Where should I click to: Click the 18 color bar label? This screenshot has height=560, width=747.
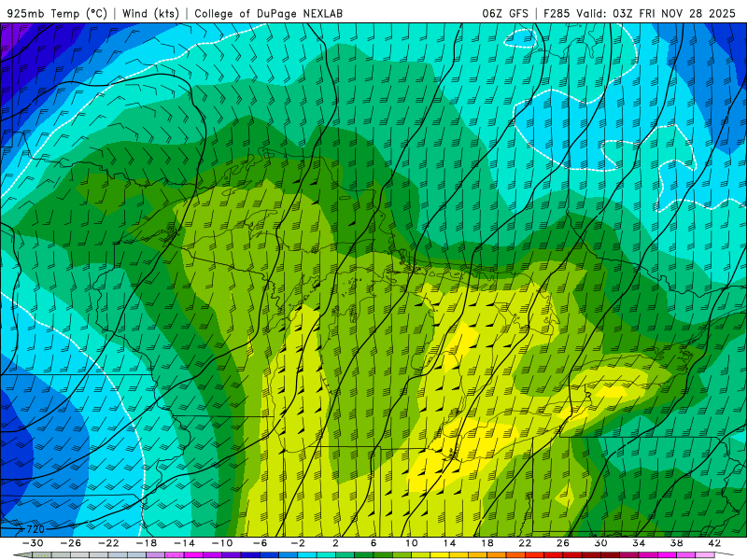tap(486, 543)
